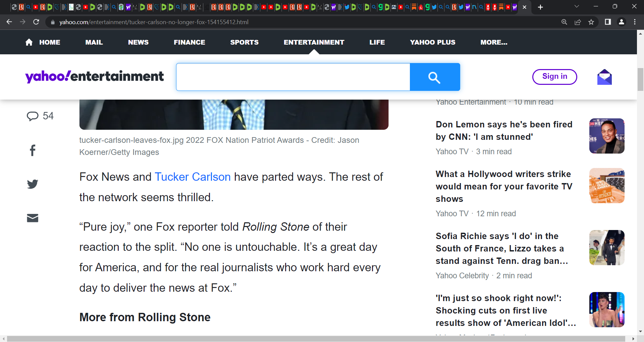Click the horizontal scrollbar
The width and height of the screenshot is (644, 342).
click(316, 339)
